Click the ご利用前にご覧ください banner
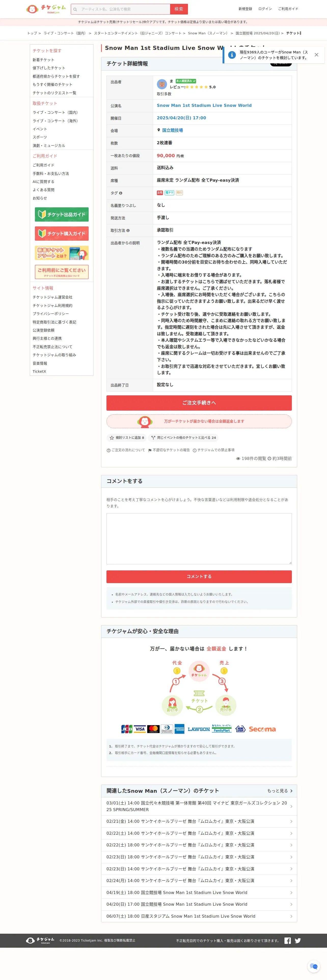This screenshot has height=980, width=327. [x=62, y=272]
